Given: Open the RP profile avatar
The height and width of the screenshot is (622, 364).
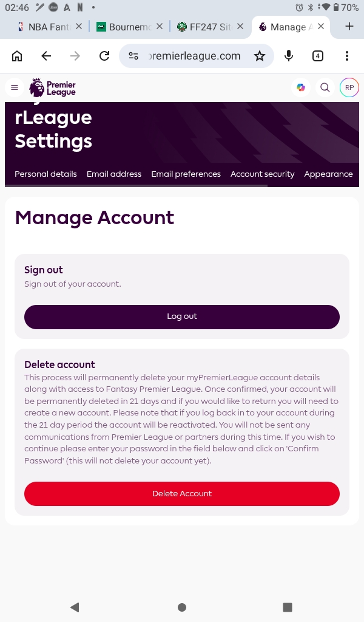Looking at the screenshot, I should 349,87.
